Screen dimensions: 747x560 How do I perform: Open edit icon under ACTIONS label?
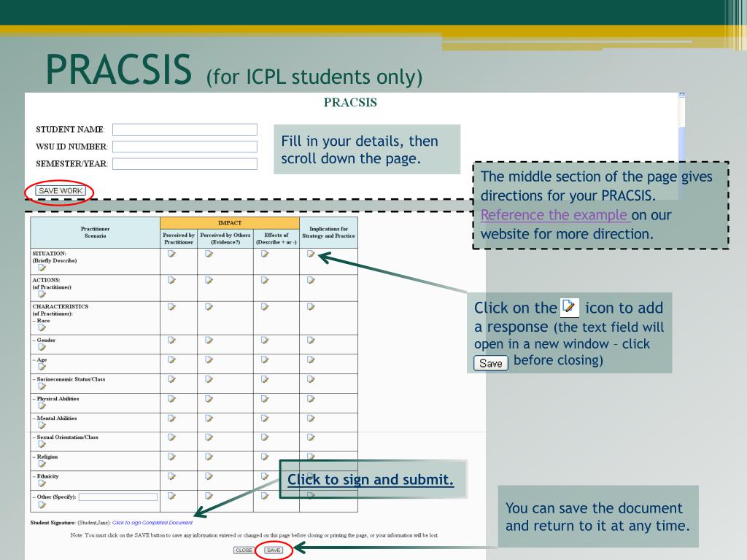(42, 295)
